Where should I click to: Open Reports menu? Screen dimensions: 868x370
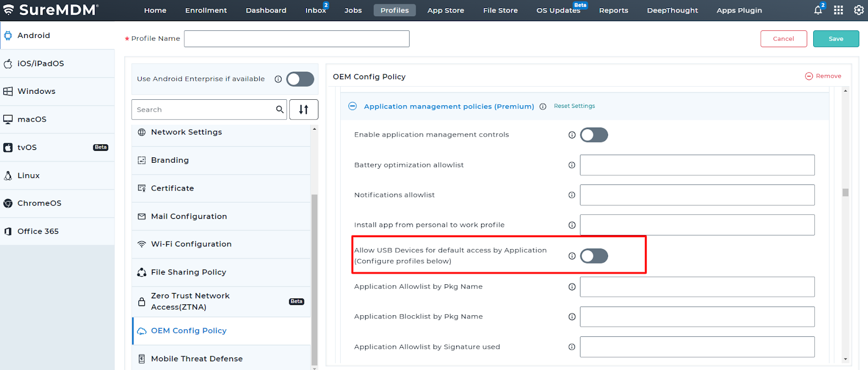pyautogui.click(x=614, y=10)
